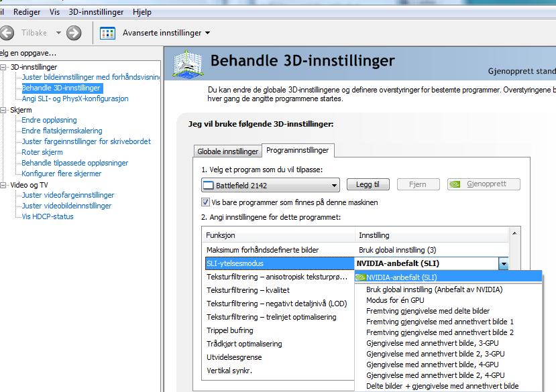Click the Innstilling column header
The image size is (556, 392).
[x=432, y=235]
